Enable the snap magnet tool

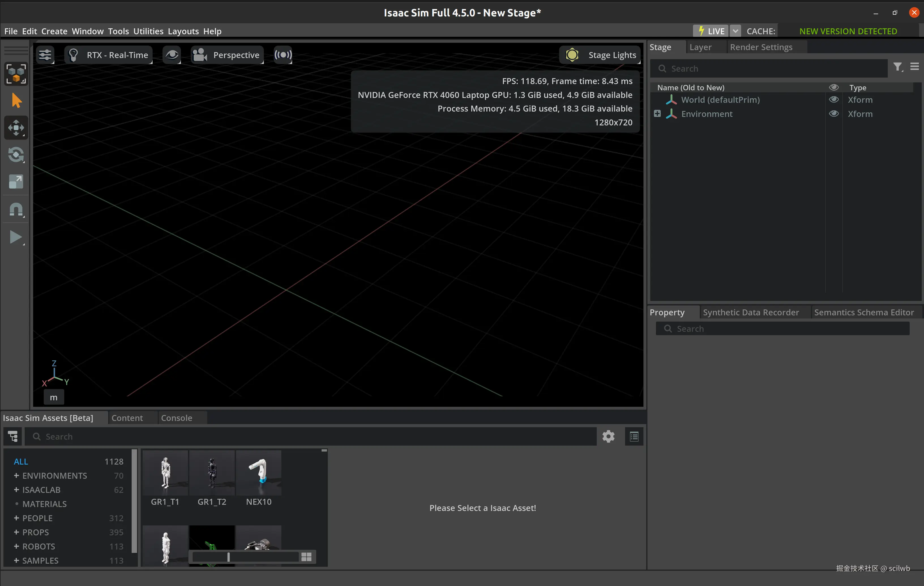16,209
